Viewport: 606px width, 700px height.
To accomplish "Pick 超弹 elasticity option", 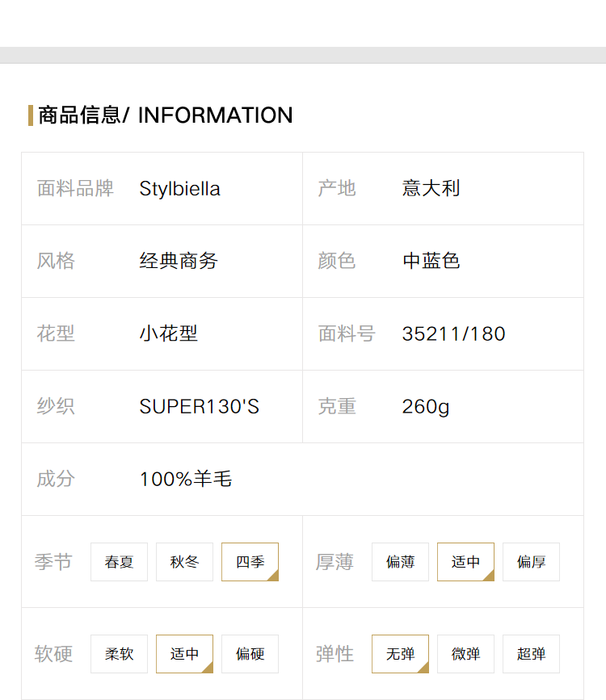I will click(531, 653).
